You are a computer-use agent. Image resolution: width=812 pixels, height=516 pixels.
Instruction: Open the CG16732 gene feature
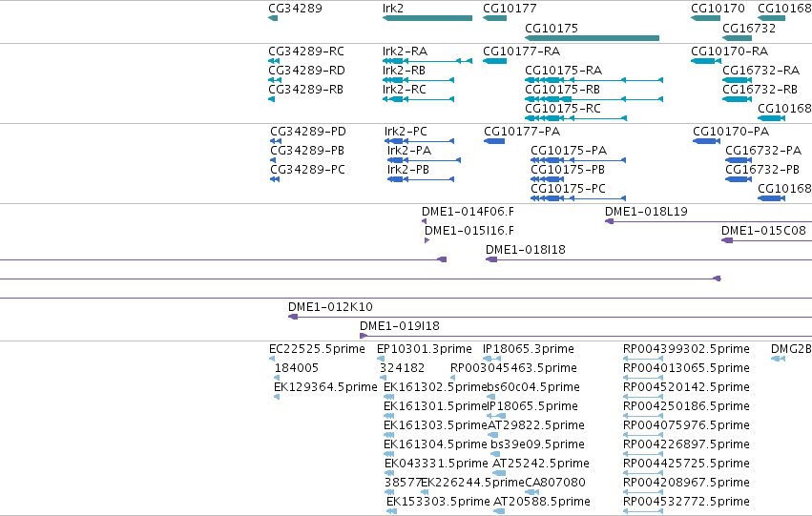click(737, 38)
